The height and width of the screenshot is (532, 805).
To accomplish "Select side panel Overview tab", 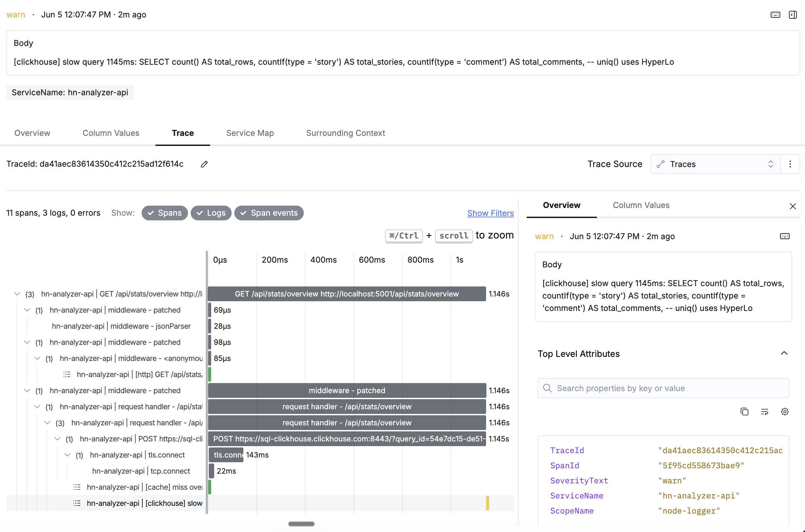I will [x=562, y=205].
